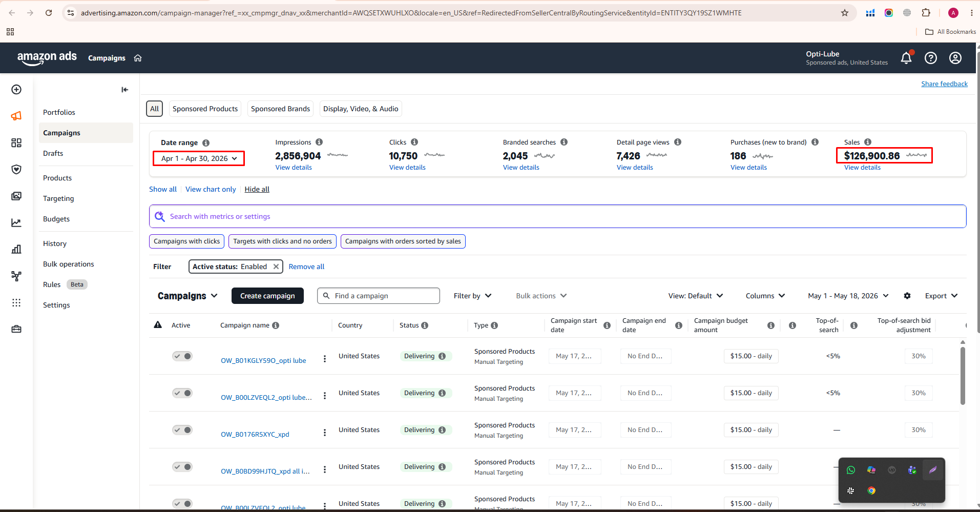Open the briefcase sidebar icon
Image resolution: width=980 pixels, height=512 pixels.
(x=16, y=329)
